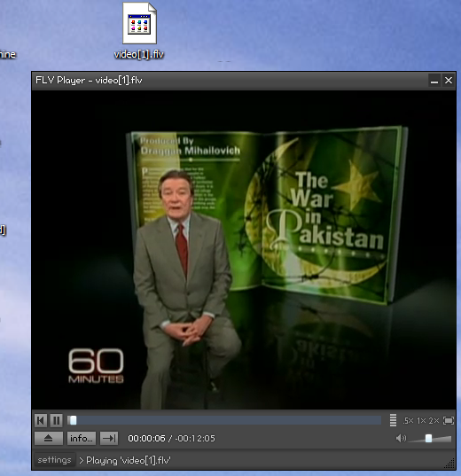Click the seek bar handle
The image size is (461, 476).
point(73,420)
